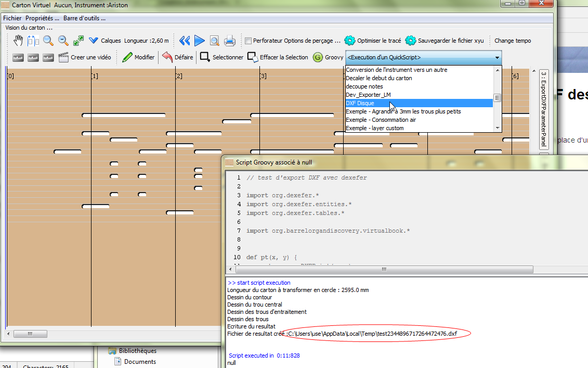This screenshot has height=368, width=588.
Task: Open the Fichier menu
Action: pos(12,18)
